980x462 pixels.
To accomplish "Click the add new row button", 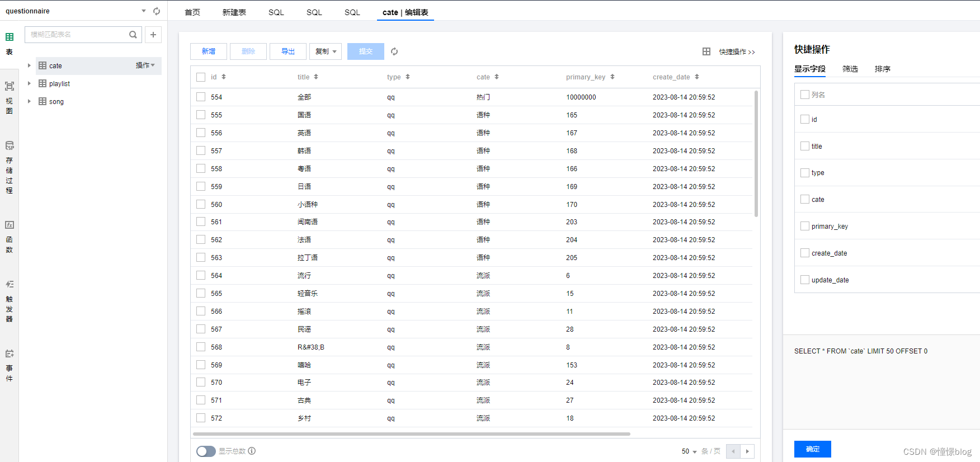I will [x=209, y=51].
